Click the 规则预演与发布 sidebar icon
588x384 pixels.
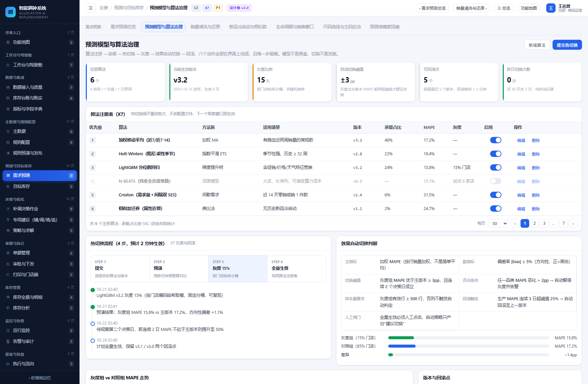coord(8,153)
